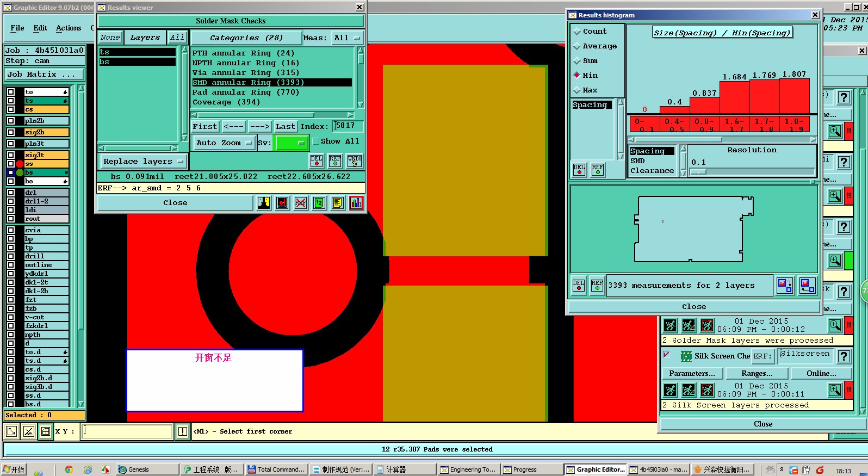Click layer list scroll-up arrow in Graphic Editor
Screen dimensions: 868x476
81,88
